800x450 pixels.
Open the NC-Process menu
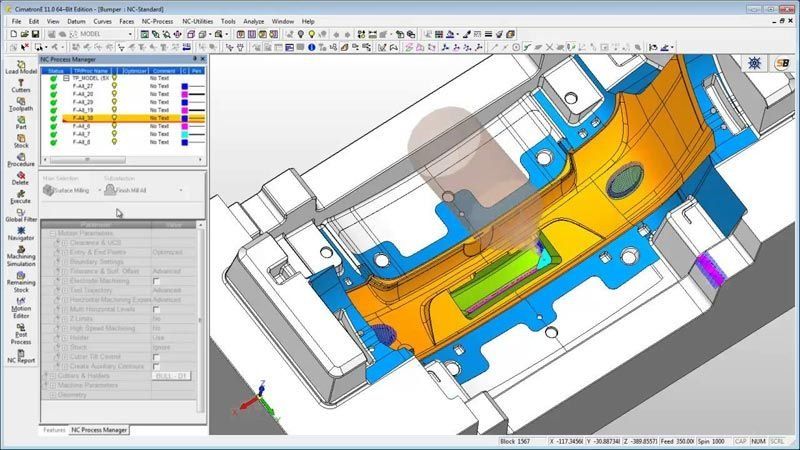158,20
